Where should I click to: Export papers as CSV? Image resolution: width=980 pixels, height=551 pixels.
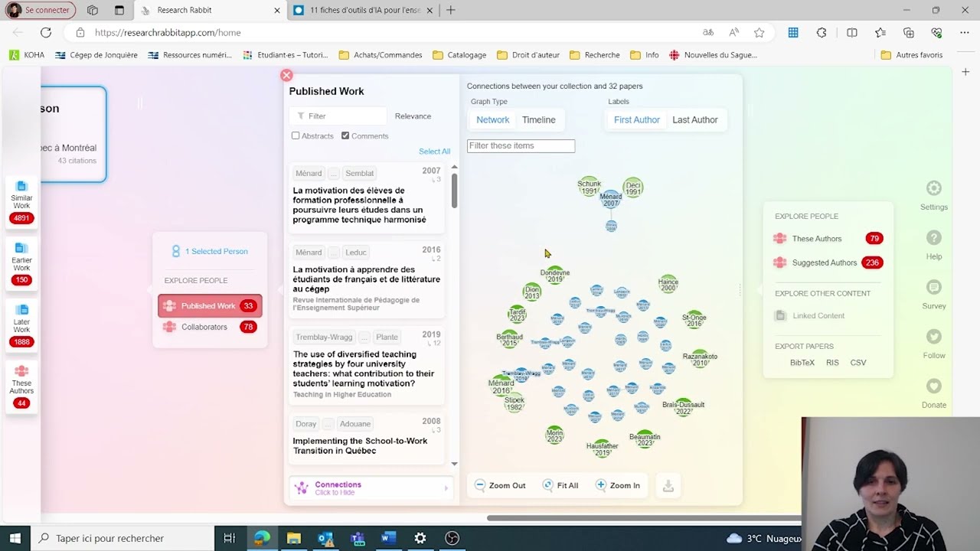point(858,363)
